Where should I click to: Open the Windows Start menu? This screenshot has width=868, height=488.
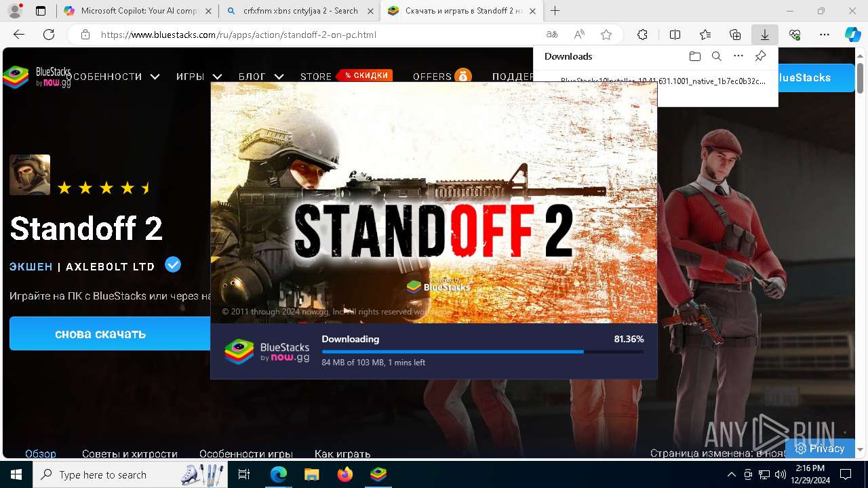16,474
